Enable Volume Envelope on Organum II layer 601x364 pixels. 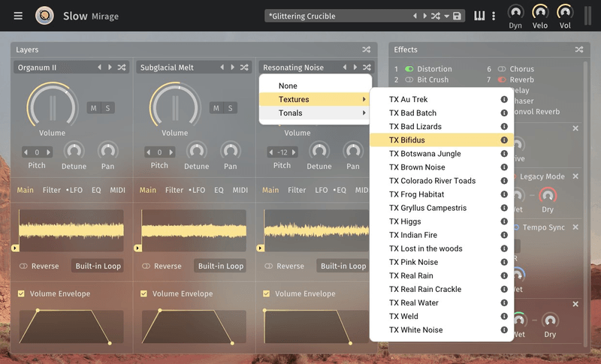[x=22, y=293]
